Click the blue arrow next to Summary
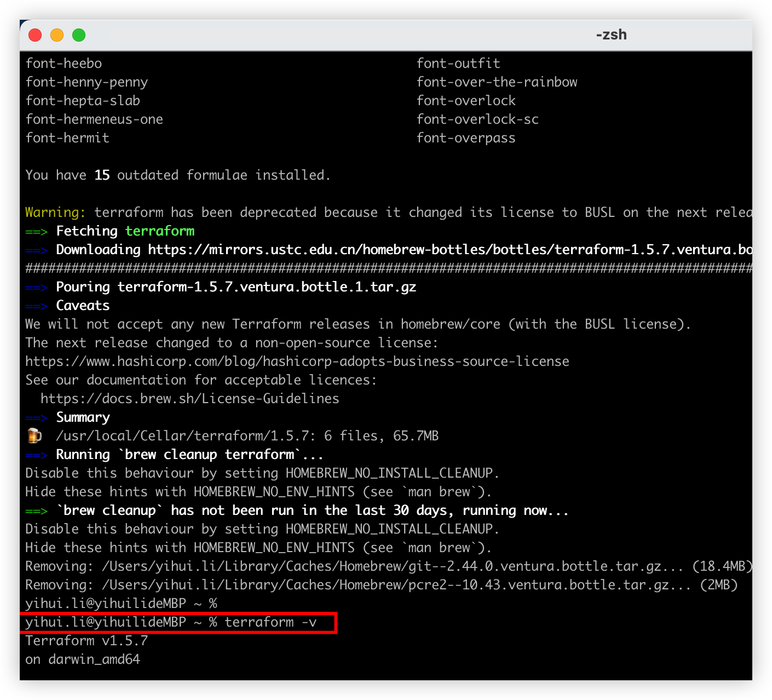Image resolution: width=772 pixels, height=700 pixels. (36, 418)
